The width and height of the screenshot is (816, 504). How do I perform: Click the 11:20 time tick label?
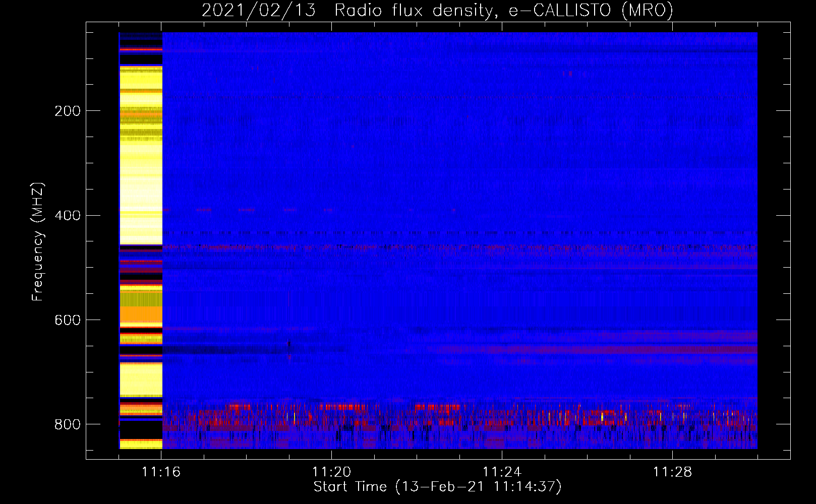(331, 472)
